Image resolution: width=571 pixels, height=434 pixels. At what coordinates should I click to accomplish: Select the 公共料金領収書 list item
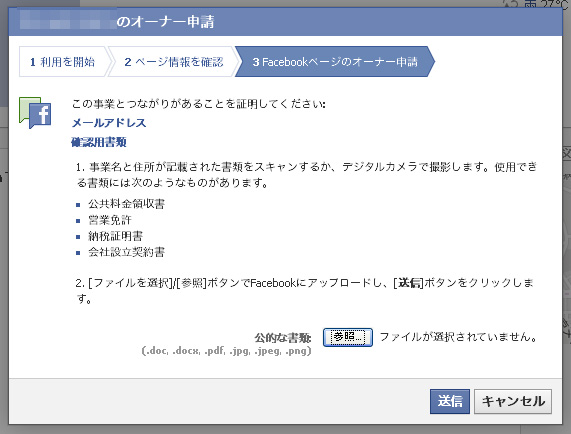[126, 204]
